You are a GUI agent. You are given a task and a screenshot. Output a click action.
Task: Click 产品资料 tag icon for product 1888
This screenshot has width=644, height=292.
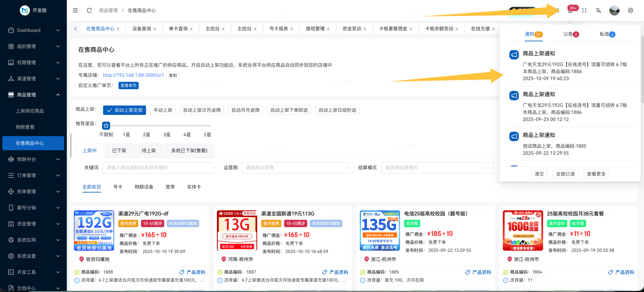coord(182,272)
